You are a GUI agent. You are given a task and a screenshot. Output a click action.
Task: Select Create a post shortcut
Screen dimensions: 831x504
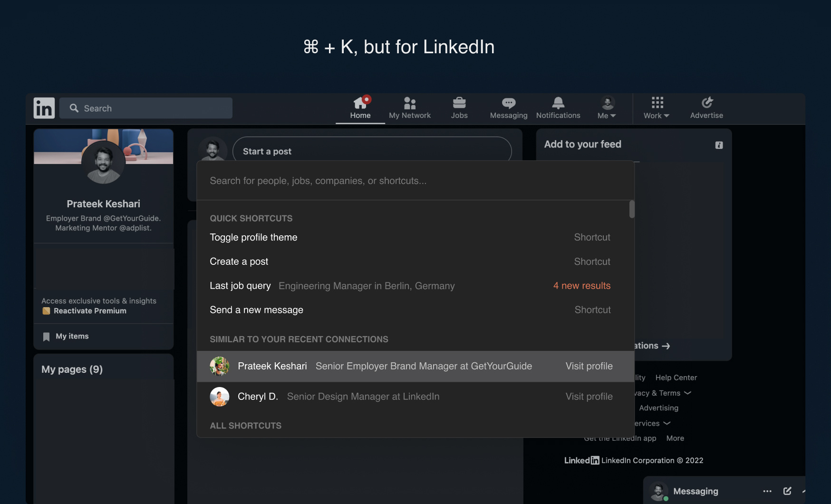pos(415,262)
